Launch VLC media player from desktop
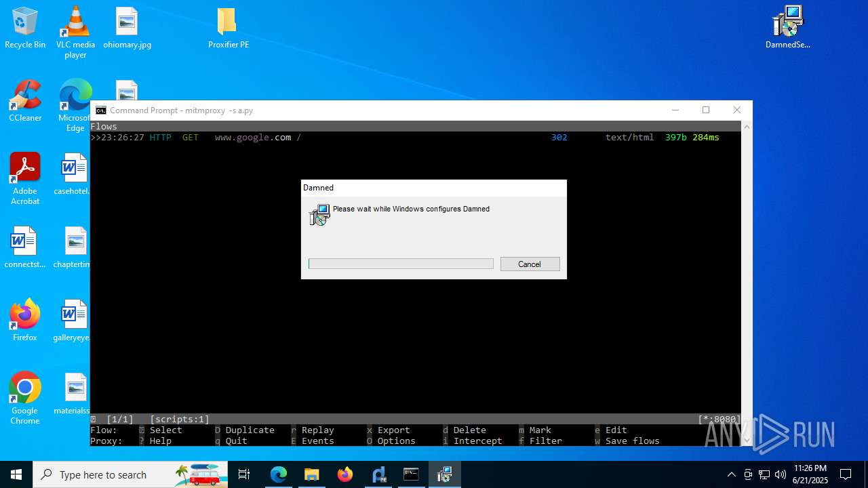The image size is (868, 488). pos(75,33)
